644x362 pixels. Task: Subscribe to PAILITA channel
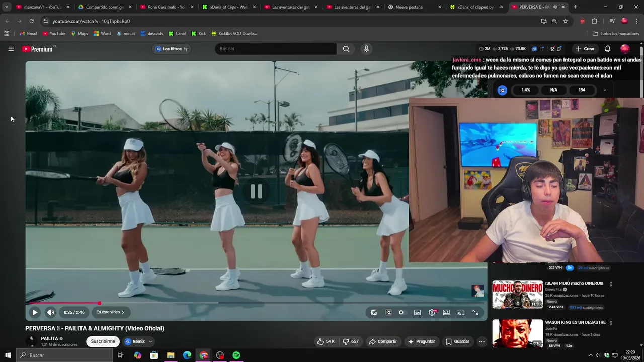(x=103, y=341)
